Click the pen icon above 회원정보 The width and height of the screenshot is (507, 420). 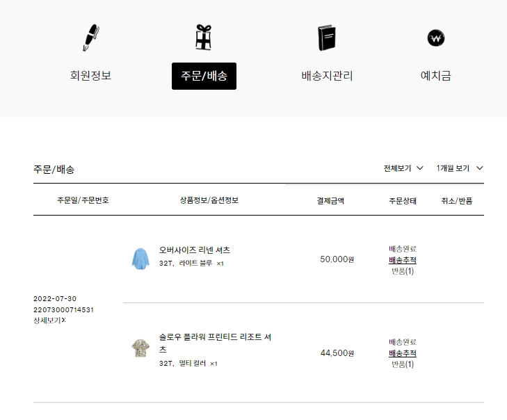pos(91,38)
